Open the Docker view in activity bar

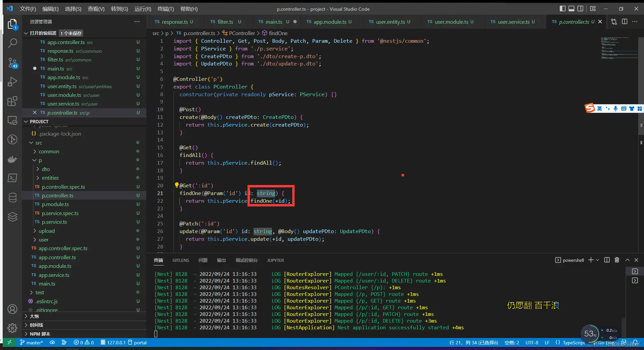pyautogui.click(x=12, y=159)
